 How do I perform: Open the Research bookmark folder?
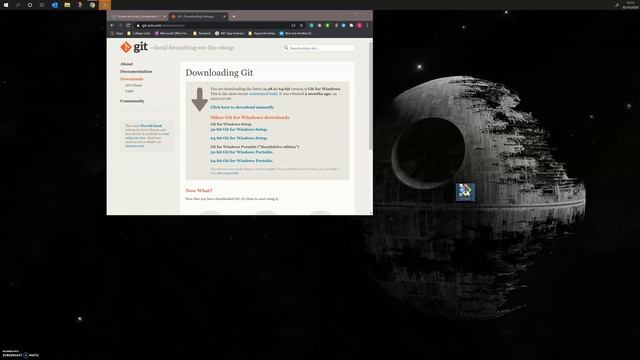(202, 33)
